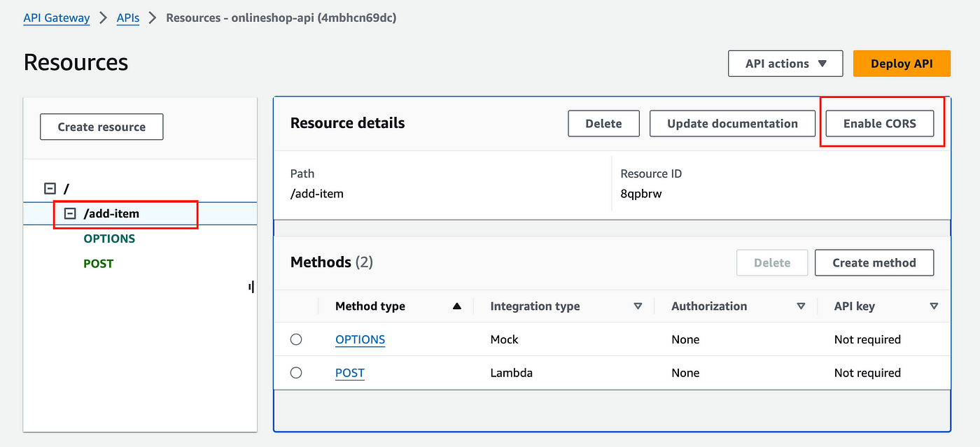Select OPTIONS method in resource tree

109,239
